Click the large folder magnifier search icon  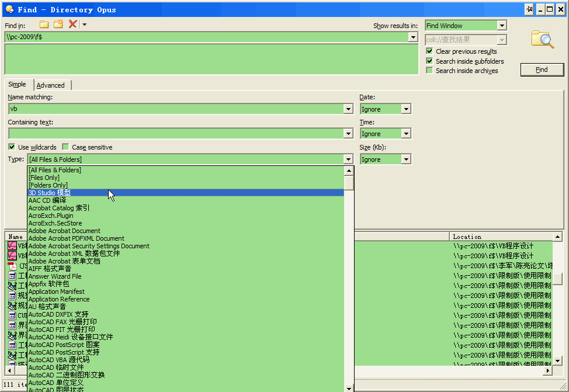(542, 39)
